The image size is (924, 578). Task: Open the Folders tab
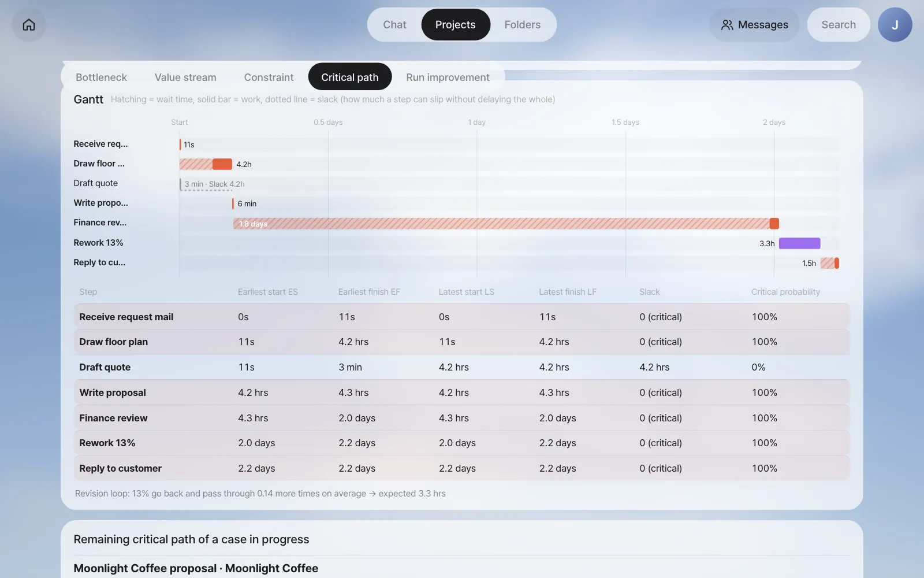(x=523, y=25)
